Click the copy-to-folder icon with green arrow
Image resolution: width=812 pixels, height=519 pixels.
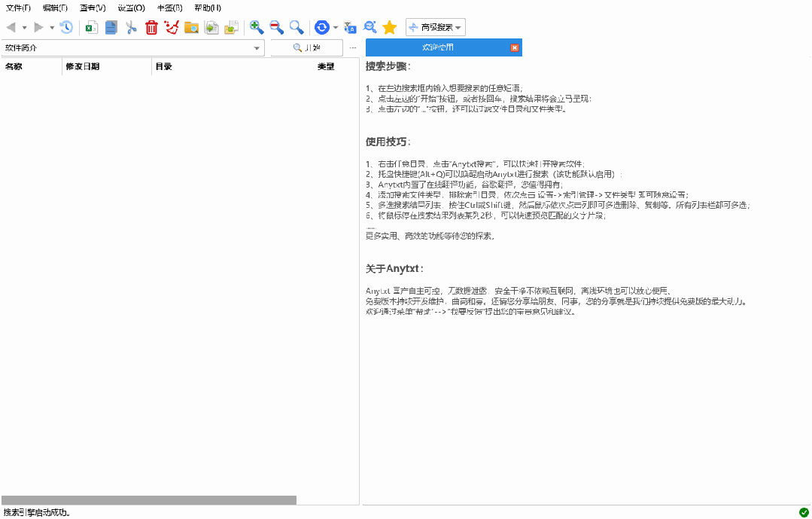[x=211, y=27]
